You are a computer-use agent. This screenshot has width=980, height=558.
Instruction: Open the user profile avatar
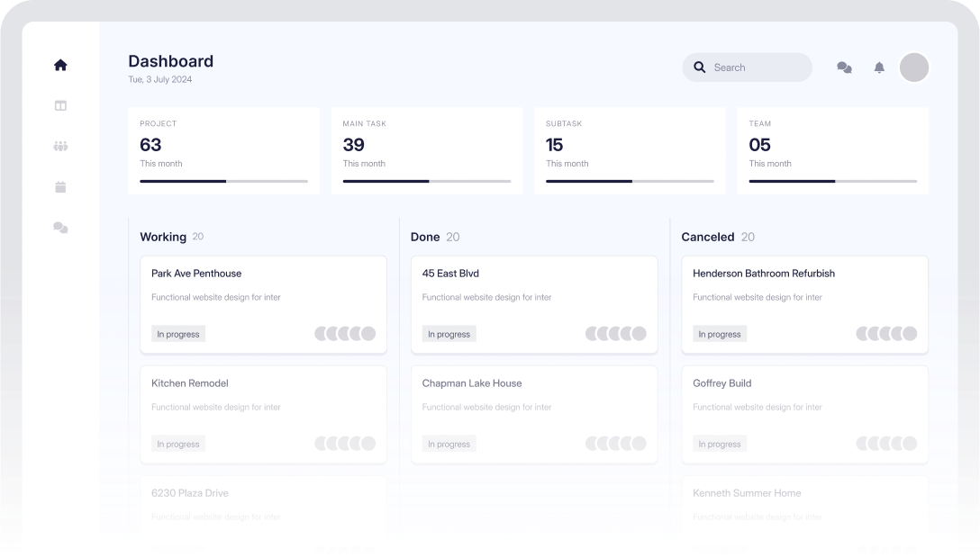pos(913,67)
